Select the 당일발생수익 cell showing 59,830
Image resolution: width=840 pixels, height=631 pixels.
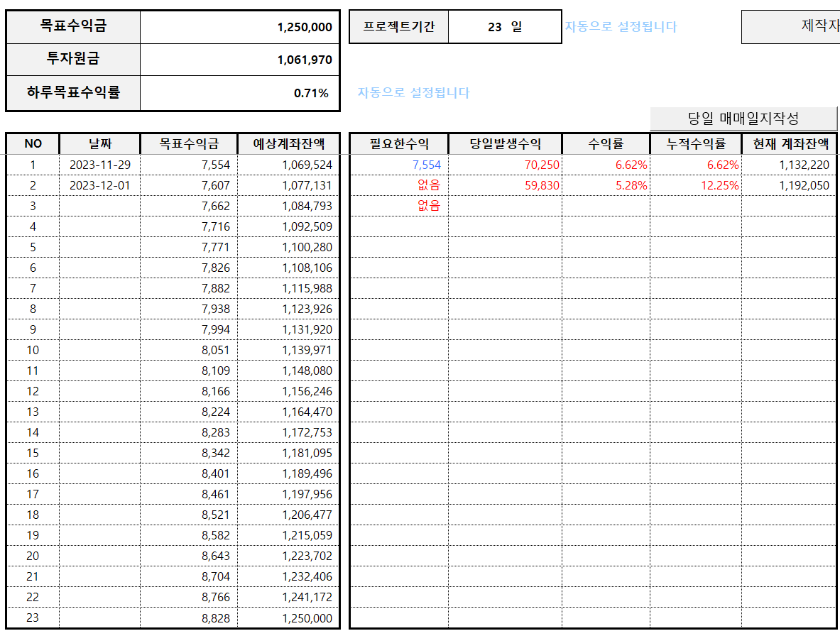[505, 185]
